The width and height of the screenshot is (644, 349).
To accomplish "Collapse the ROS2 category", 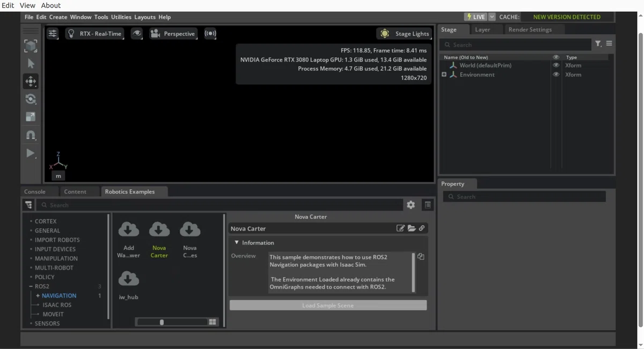I will 31,286.
